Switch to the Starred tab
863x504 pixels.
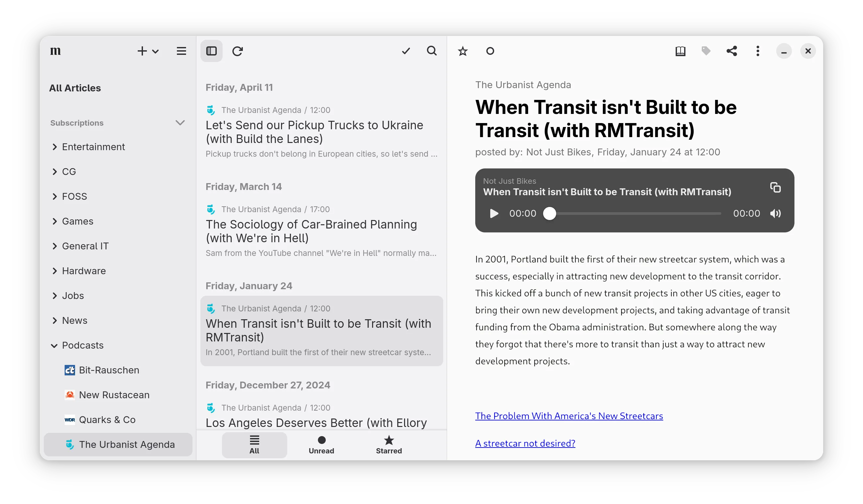[x=389, y=445]
